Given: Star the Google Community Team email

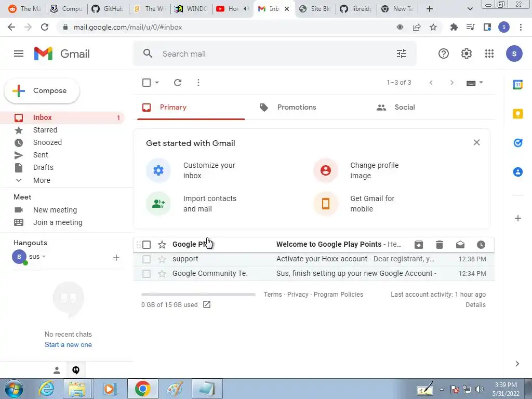Looking at the screenshot, I should [162, 273].
